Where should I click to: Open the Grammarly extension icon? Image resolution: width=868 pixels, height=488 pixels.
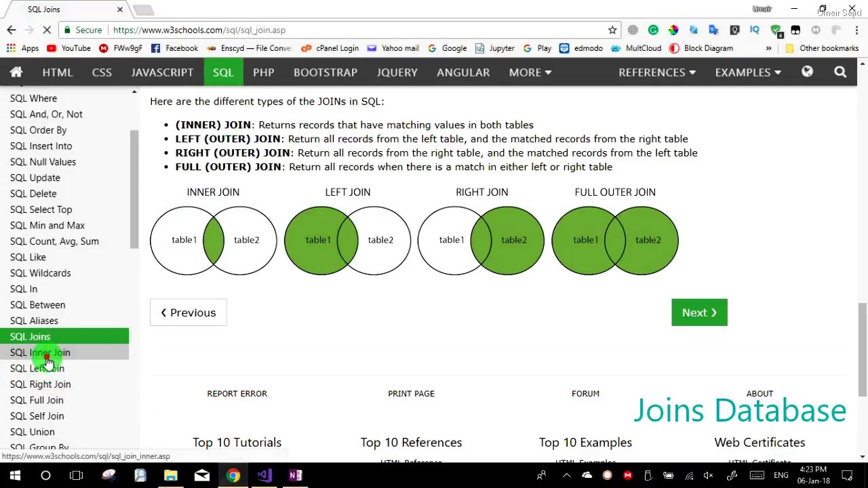pyautogui.click(x=653, y=30)
